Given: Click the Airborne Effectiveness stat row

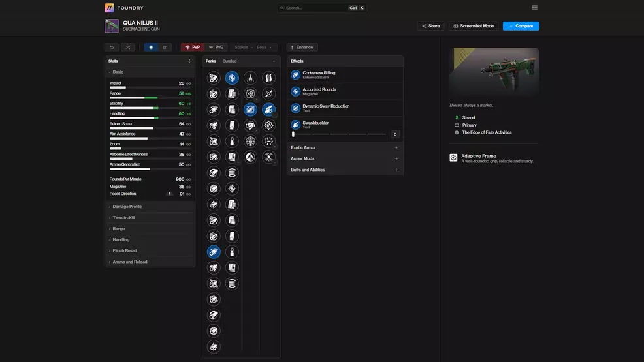Looking at the screenshot, I should point(150,156).
